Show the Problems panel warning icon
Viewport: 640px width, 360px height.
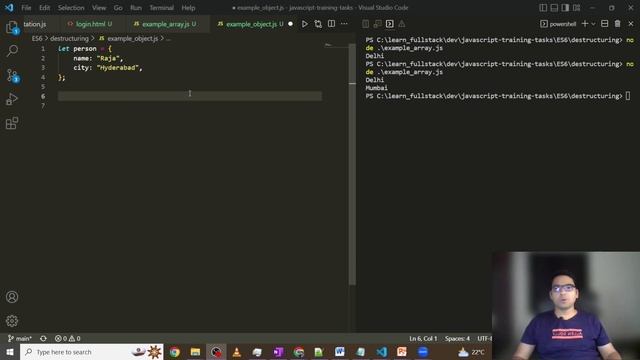click(x=402, y=24)
